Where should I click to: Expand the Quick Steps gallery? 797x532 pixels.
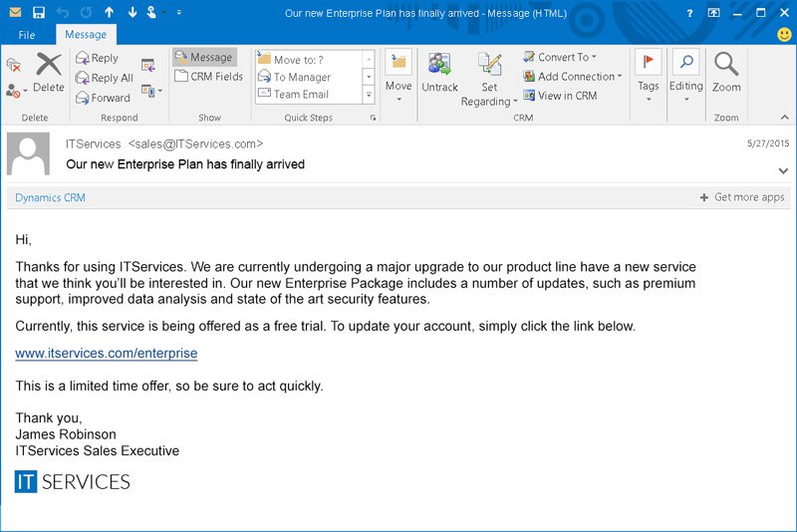pos(369,96)
